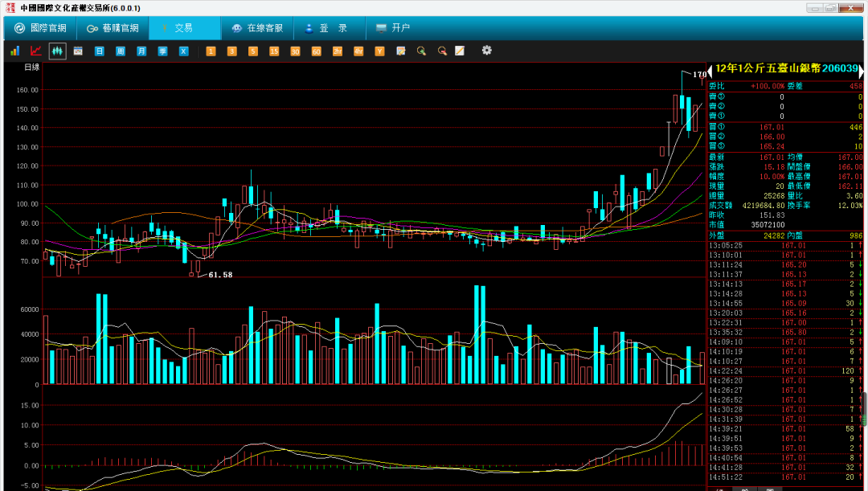Click the trade row at 13:14:55
868x491 pixels.
point(785,304)
